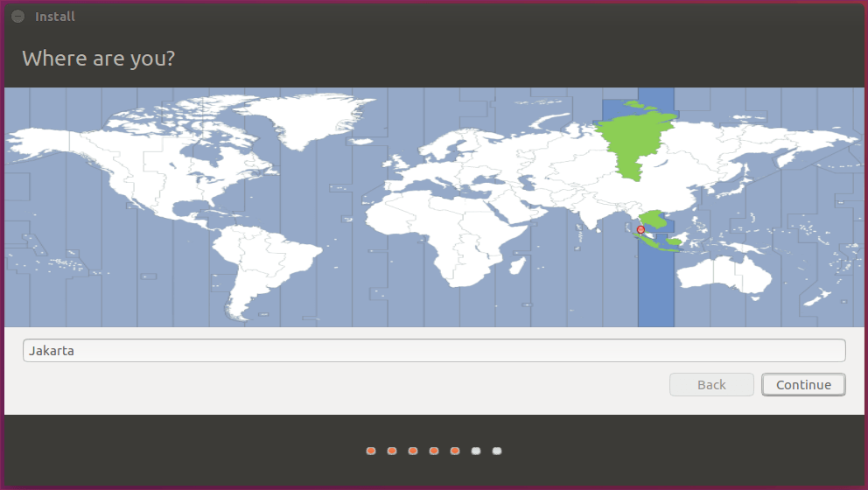The width and height of the screenshot is (868, 490).
Task: Close the Install window via title button
Action: 17,17
